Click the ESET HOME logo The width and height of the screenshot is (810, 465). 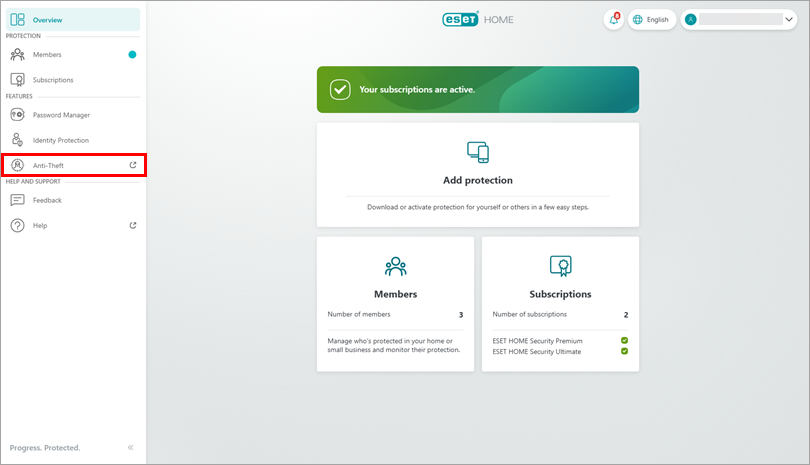pos(478,20)
